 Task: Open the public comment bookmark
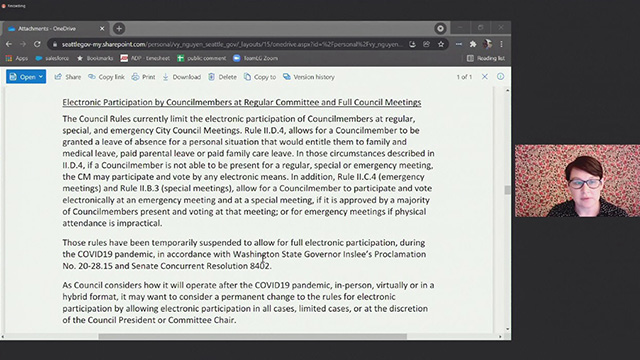pos(202,58)
